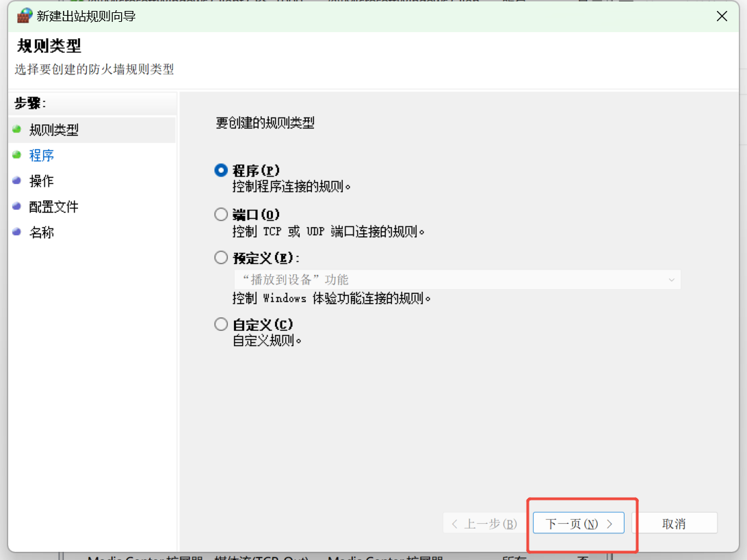
Task: Click green bullet beside 程序 step
Action: pos(16,155)
